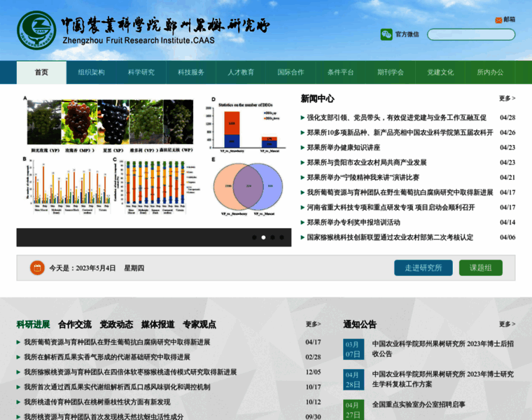Select the 首页 navigation tab
This screenshot has height=420, width=532.
(x=41, y=72)
